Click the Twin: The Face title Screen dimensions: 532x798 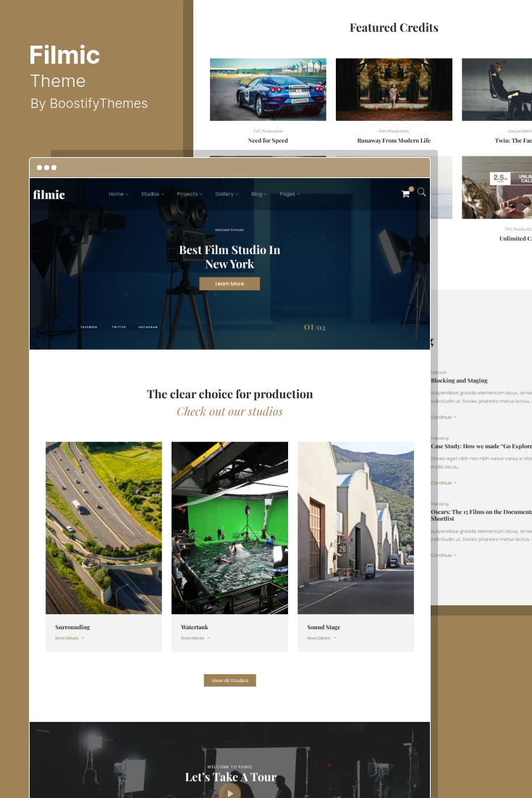pos(513,140)
